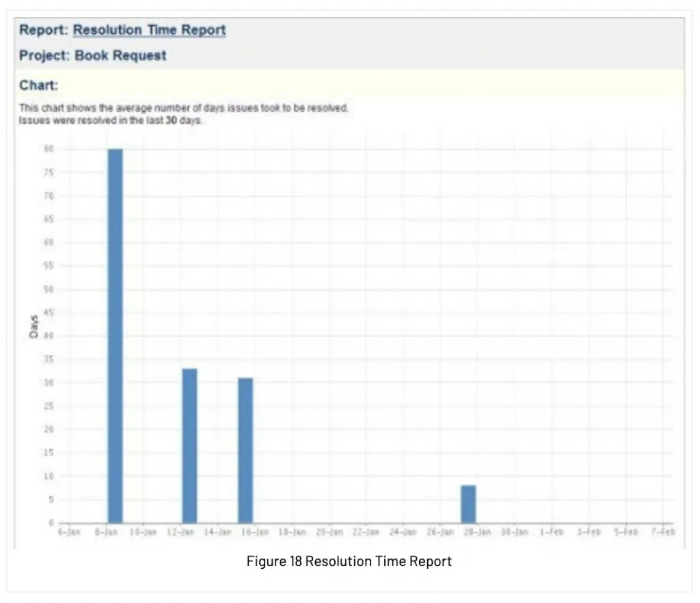Click the 10-Jan x-axis label
Image resolution: width=700 pixels, height=603 pixels.
[x=144, y=532]
